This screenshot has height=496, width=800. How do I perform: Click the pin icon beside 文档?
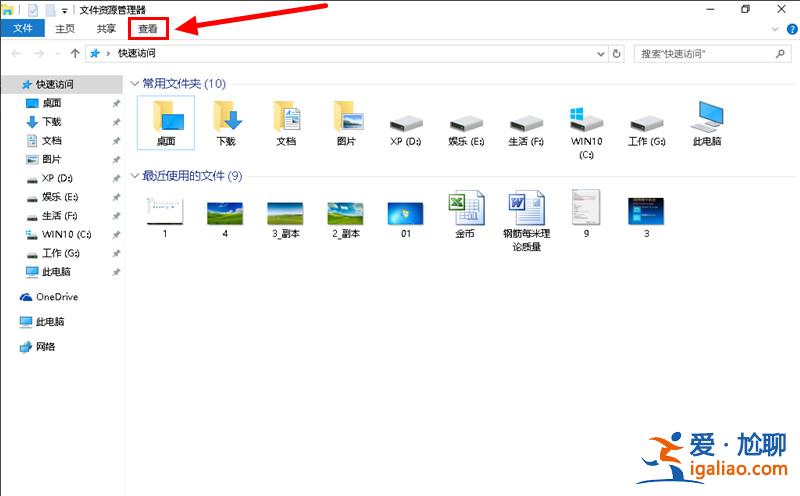pos(116,141)
